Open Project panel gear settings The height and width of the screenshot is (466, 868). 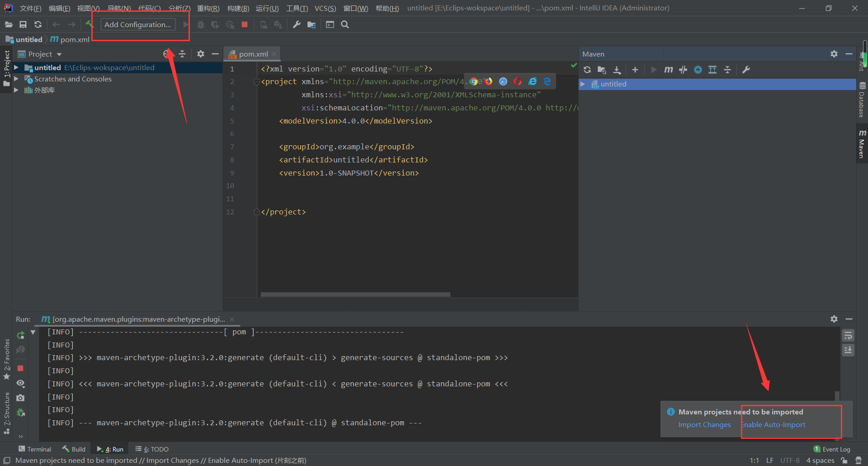pos(201,54)
